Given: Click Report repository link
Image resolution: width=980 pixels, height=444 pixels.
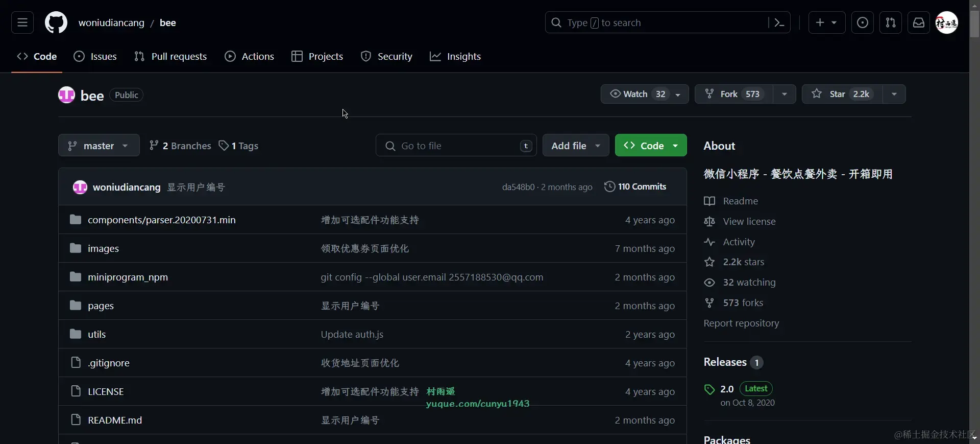Looking at the screenshot, I should click(741, 323).
